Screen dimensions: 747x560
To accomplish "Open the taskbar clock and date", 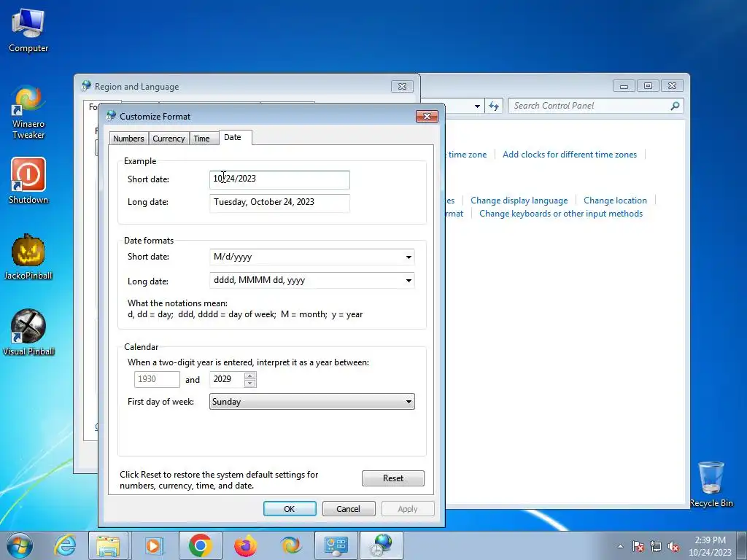I will point(710,546).
